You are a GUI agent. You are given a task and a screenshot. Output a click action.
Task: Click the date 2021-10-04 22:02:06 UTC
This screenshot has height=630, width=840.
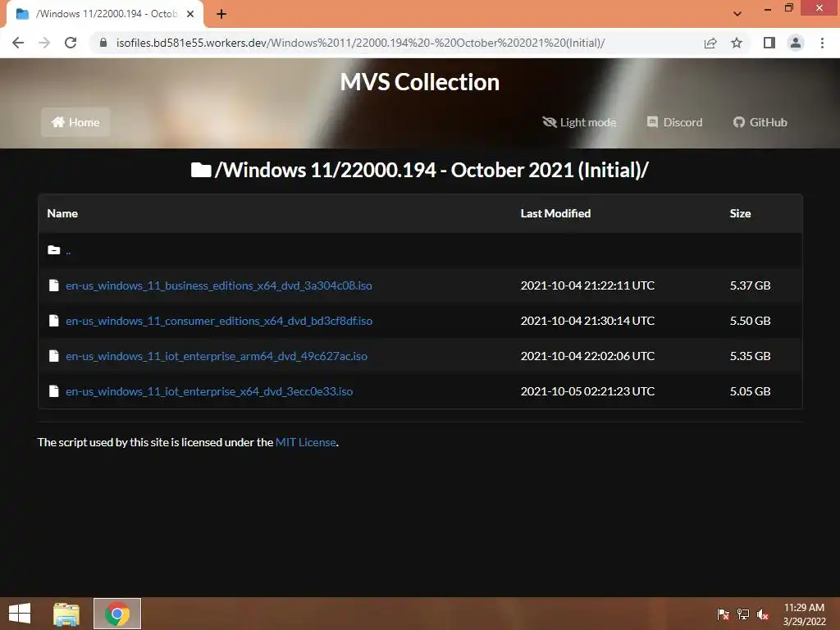click(x=587, y=356)
